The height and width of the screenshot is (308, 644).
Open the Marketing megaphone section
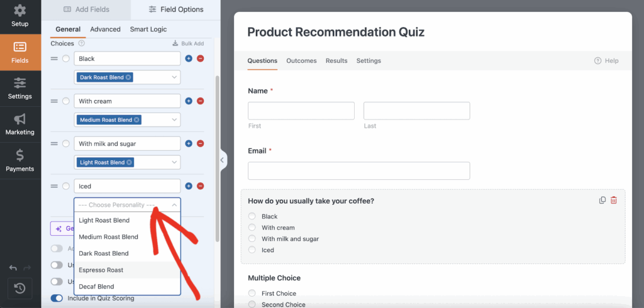click(x=20, y=124)
